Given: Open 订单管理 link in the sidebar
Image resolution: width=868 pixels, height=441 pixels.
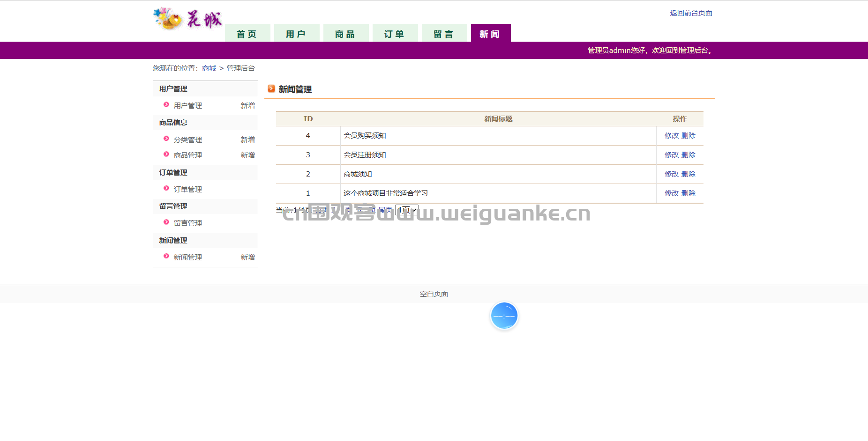Looking at the screenshot, I should point(188,190).
